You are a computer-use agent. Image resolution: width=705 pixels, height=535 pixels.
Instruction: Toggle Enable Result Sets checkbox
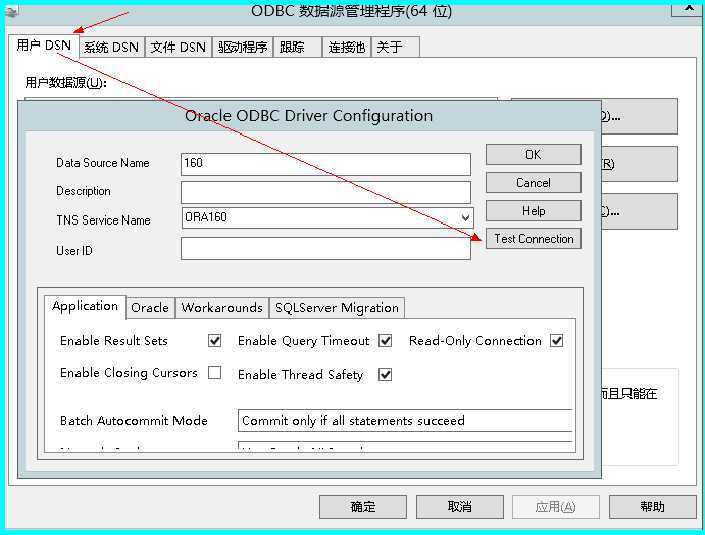pyautogui.click(x=214, y=341)
